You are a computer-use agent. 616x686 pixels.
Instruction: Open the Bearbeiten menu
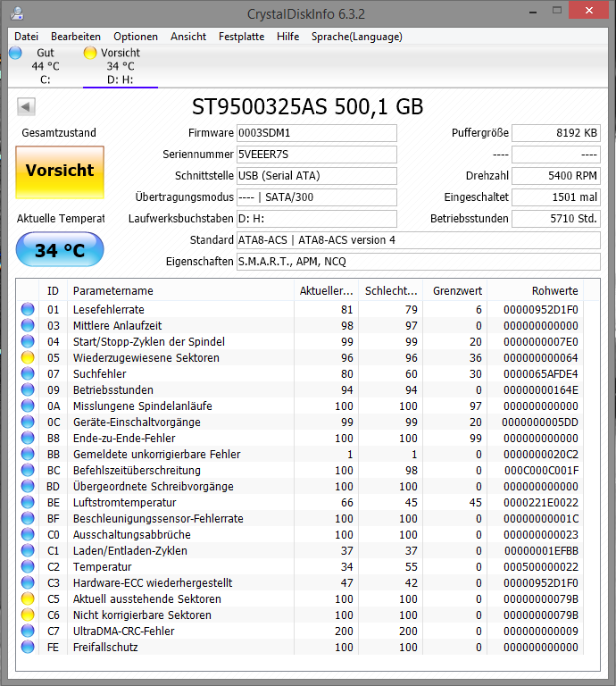(76, 37)
